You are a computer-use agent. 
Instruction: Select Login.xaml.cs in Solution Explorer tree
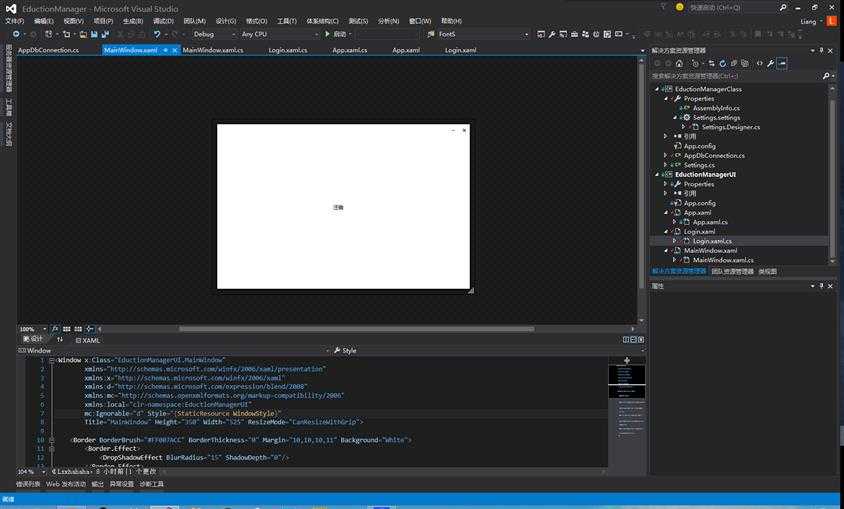(x=712, y=241)
